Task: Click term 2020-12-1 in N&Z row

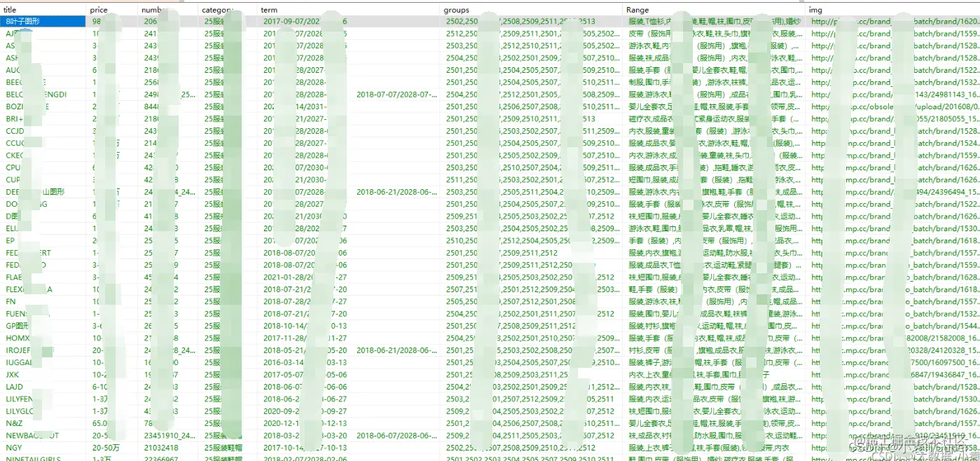Action: pyautogui.click(x=305, y=423)
